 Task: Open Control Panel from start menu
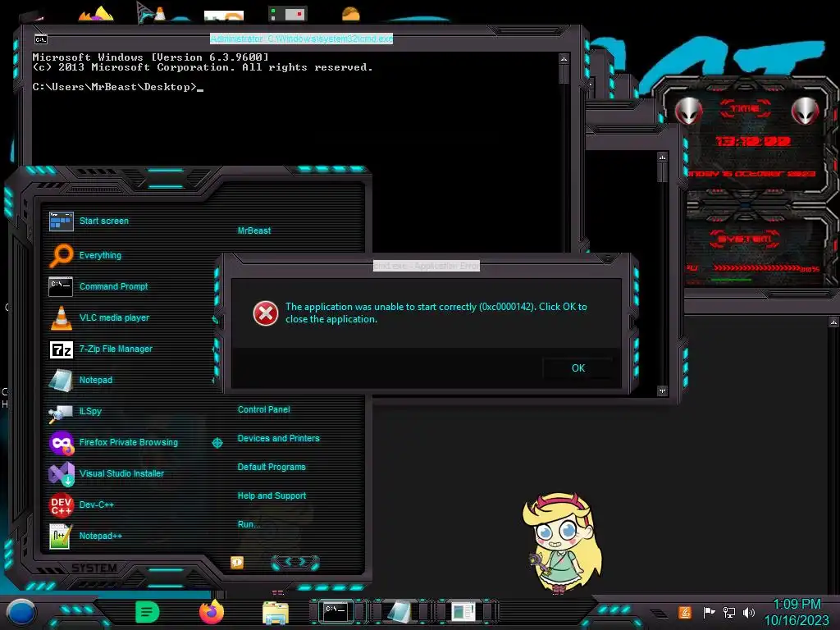pyautogui.click(x=263, y=409)
